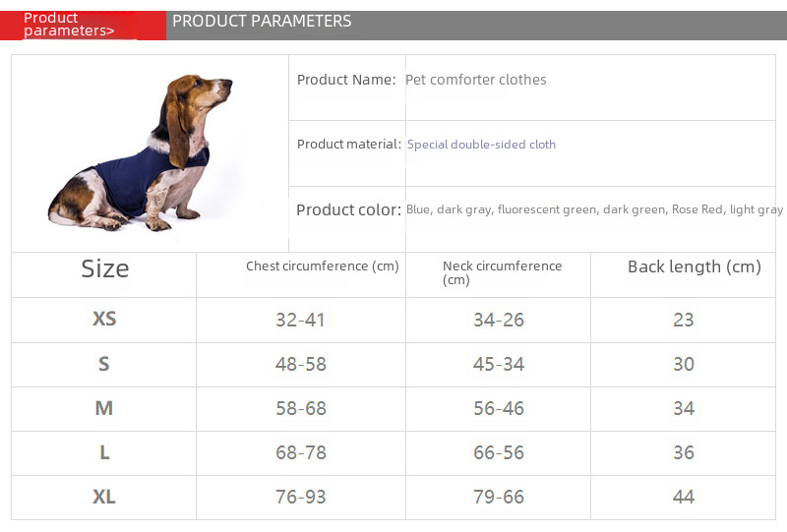Click the "Special double-sided cloth" link
Screen dimensions: 787x532
coord(481,145)
